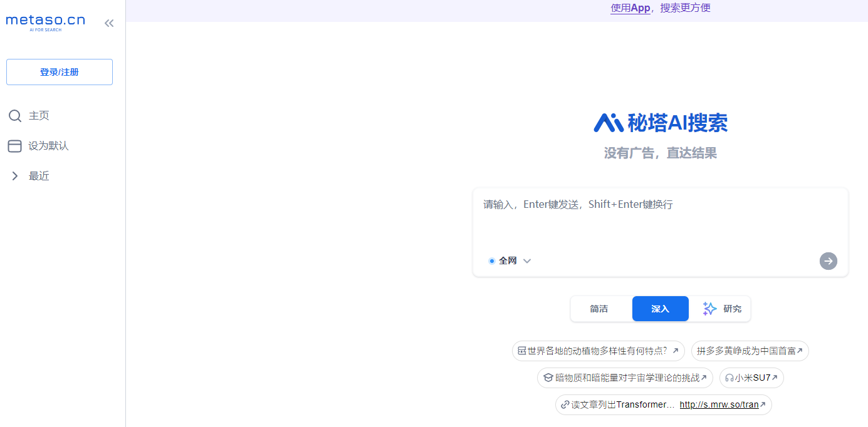Select 设为默认 in the sidebar
This screenshot has height=427, width=868.
[x=48, y=146]
